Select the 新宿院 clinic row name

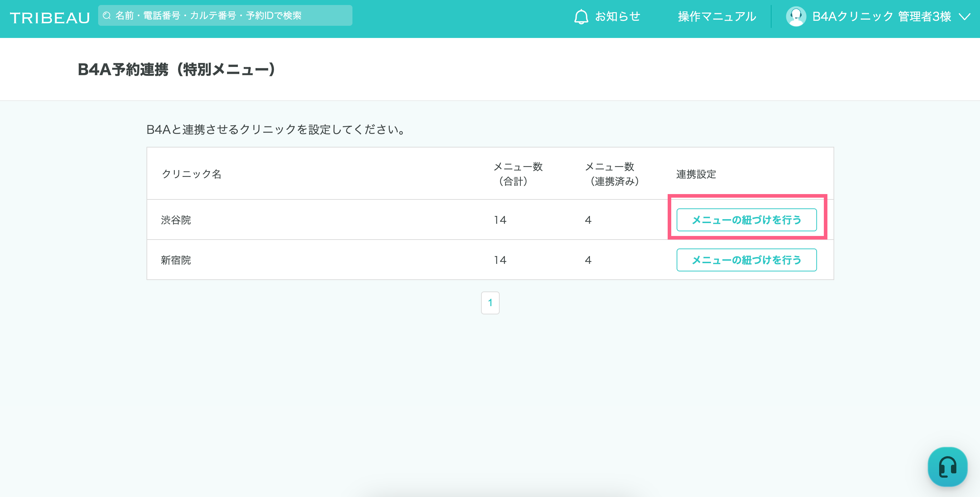tap(176, 260)
